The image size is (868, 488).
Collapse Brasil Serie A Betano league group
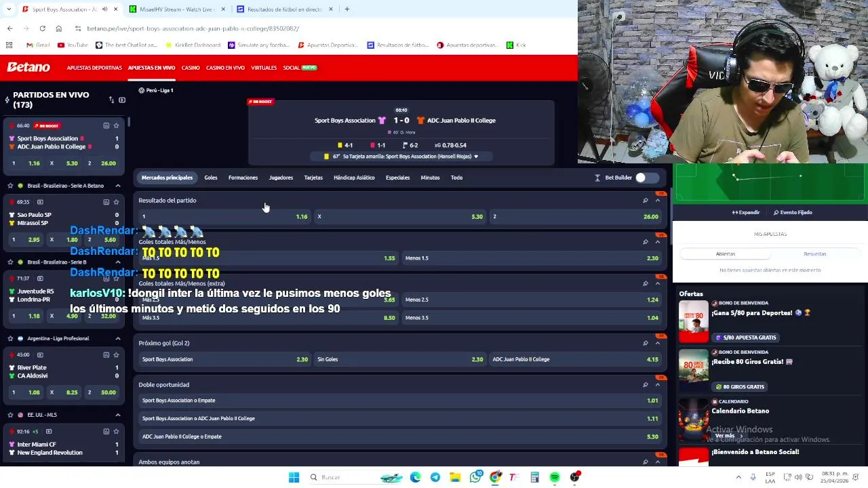117,185
